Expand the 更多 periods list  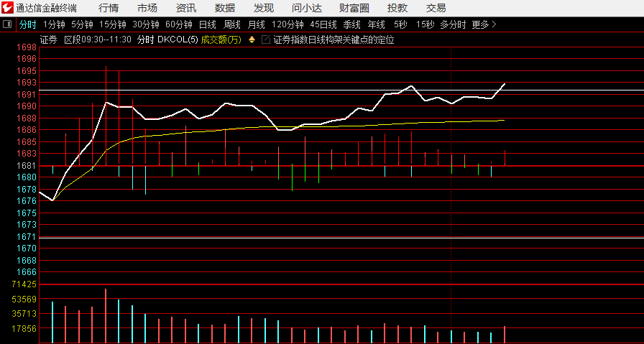pos(484,24)
